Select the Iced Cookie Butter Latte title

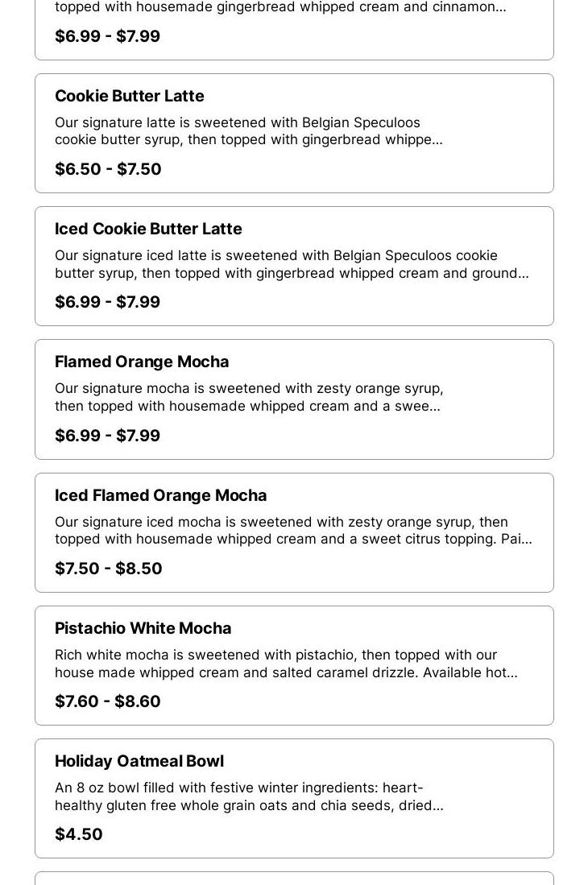tap(148, 229)
